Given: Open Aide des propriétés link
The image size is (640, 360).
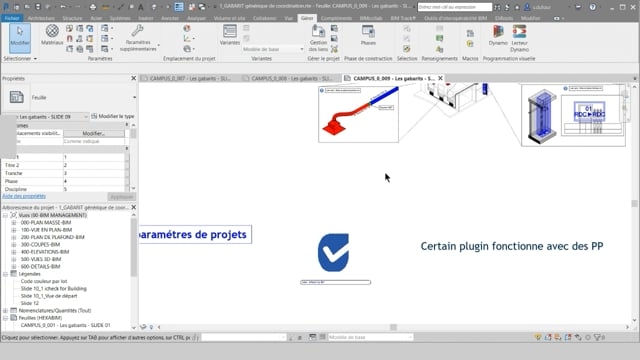Looking at the screenshot, I should pyautogui.click(x=24, y=196).
